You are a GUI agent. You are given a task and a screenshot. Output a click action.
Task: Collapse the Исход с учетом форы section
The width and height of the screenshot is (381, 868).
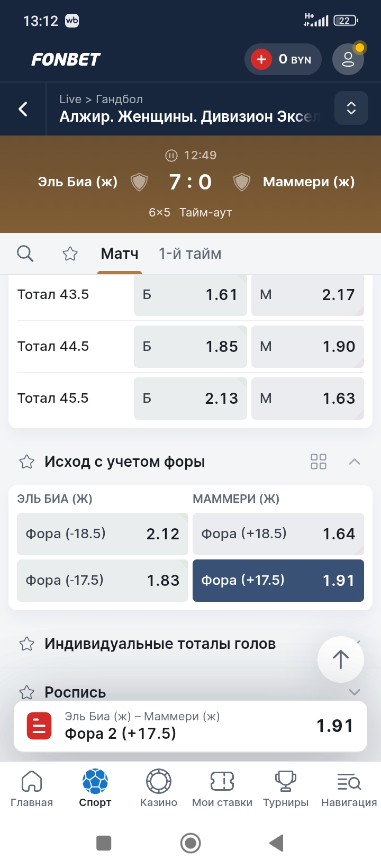tap(355, 462)
